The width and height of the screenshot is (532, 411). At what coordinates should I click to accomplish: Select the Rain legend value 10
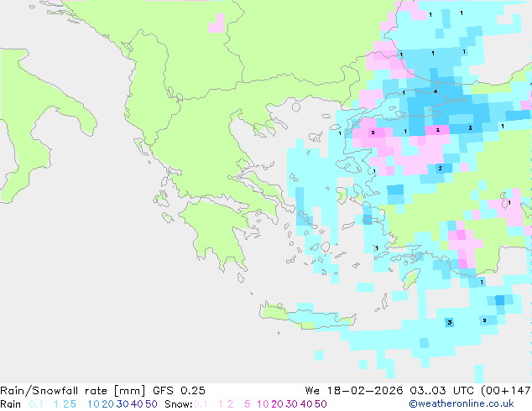[93, 404]
